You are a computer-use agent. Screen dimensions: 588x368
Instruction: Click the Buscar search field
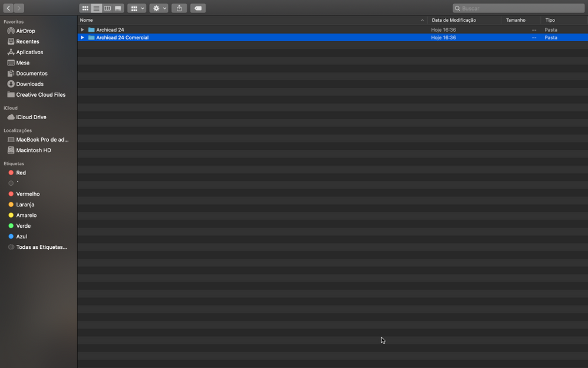[518, 8]
